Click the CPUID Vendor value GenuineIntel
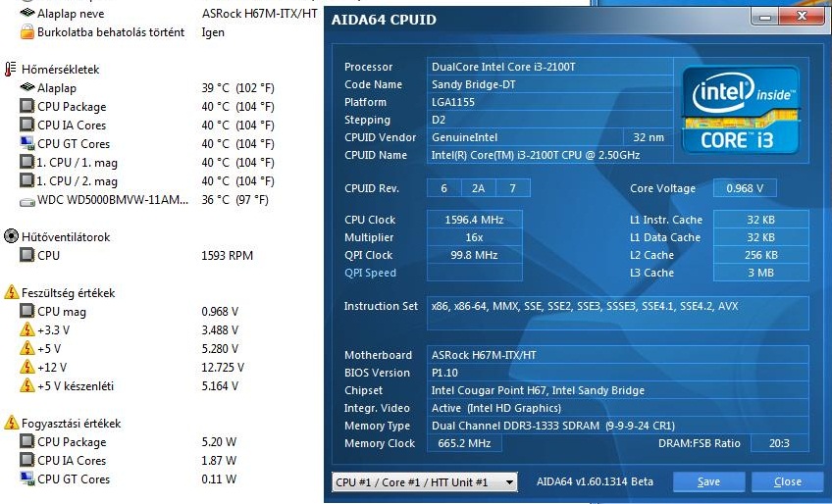 [525, 137]
